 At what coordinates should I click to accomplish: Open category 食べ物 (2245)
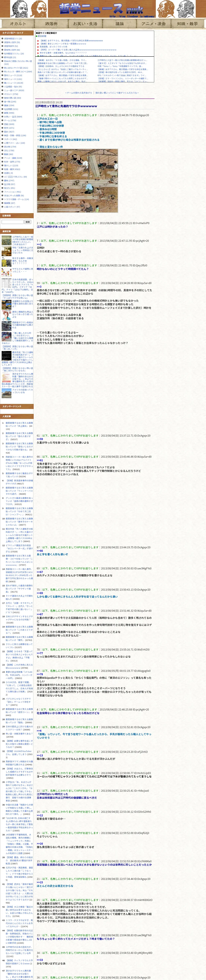click(10, 102)
